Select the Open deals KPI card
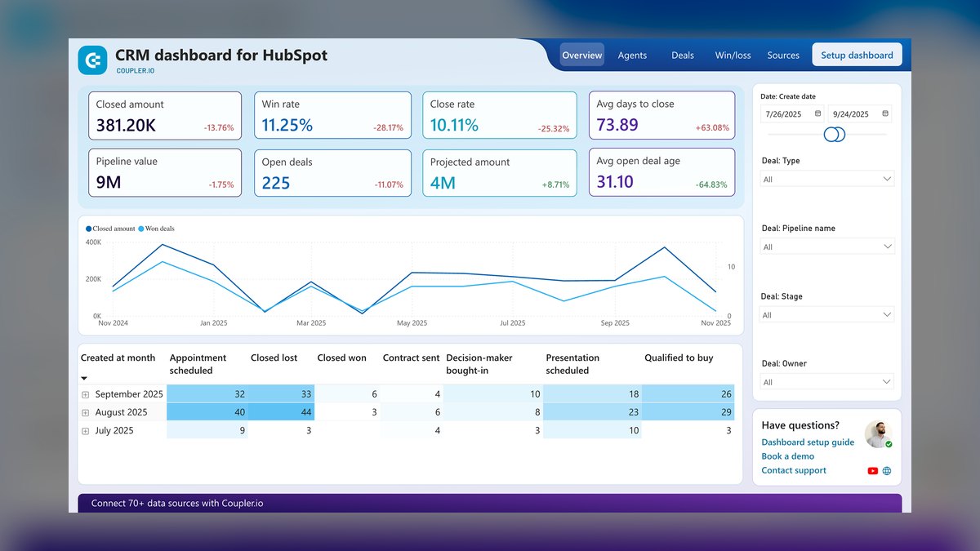 click(x=332, y=172)
